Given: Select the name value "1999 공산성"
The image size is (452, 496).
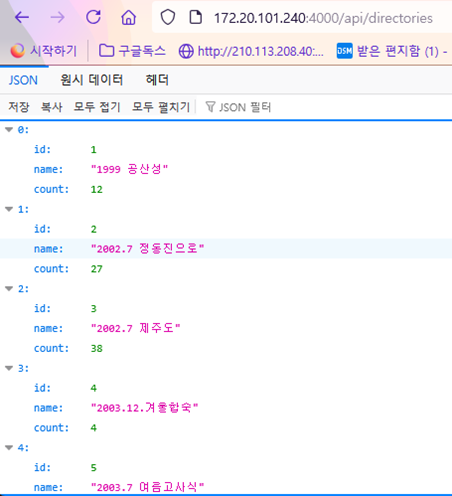Looking at the screenshot, I should click(129, 169).
